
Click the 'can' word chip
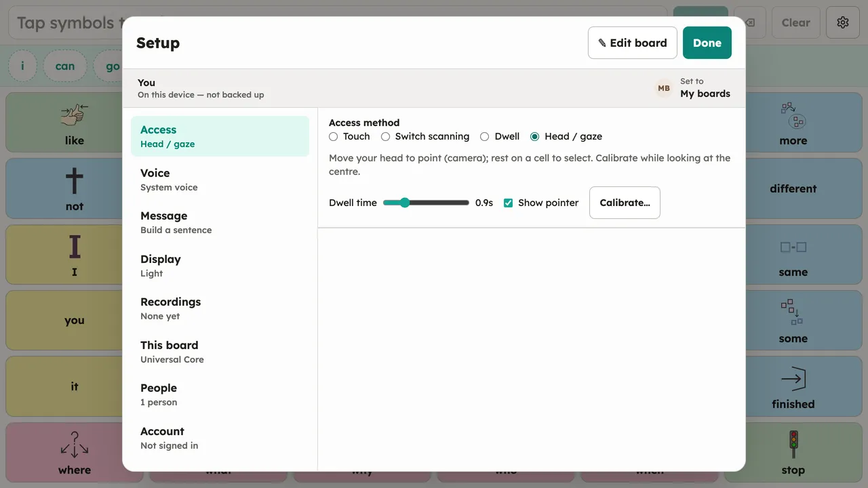pos(65,66)
